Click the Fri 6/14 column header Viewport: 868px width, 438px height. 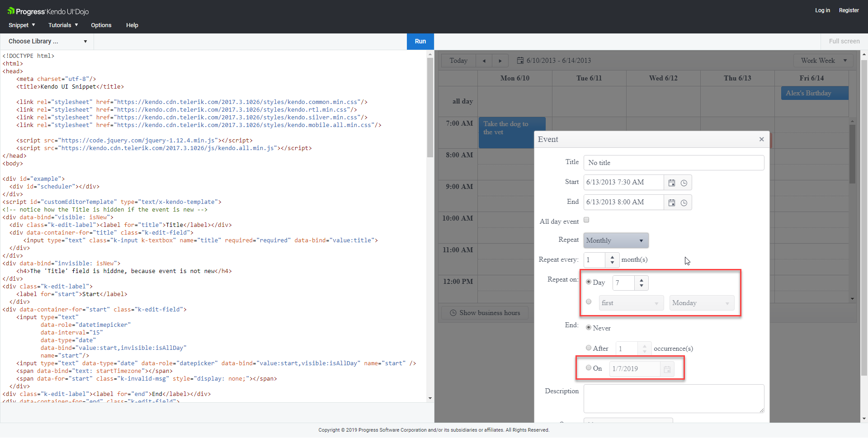tap(811, 78)
